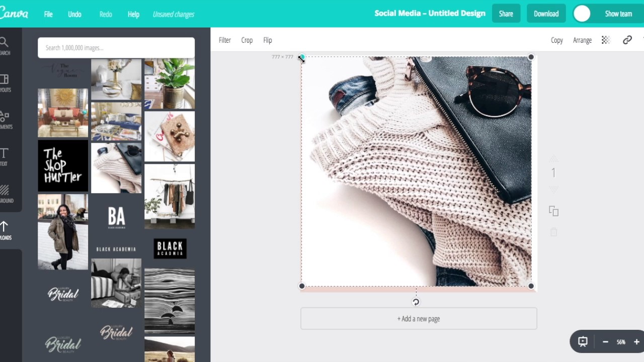Click the duplicate page icon

(553, 211)
